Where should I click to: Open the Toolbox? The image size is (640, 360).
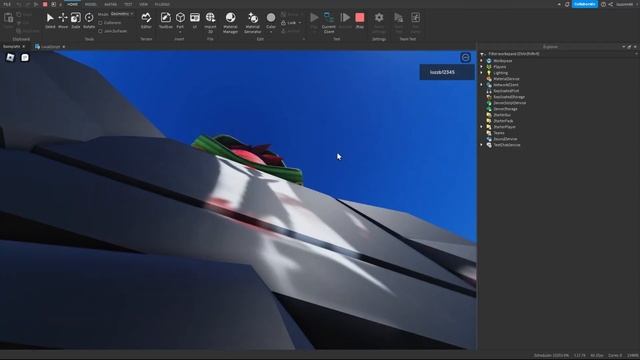coord(165,20)
